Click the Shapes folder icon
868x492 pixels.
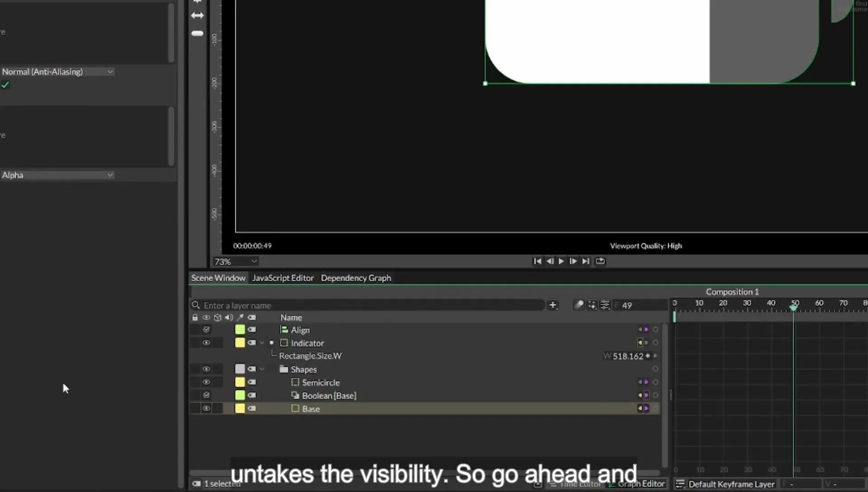pos(284,369)
